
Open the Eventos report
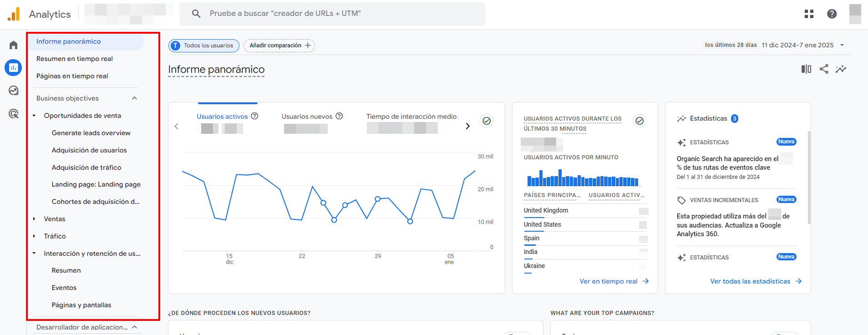point(64,288)
